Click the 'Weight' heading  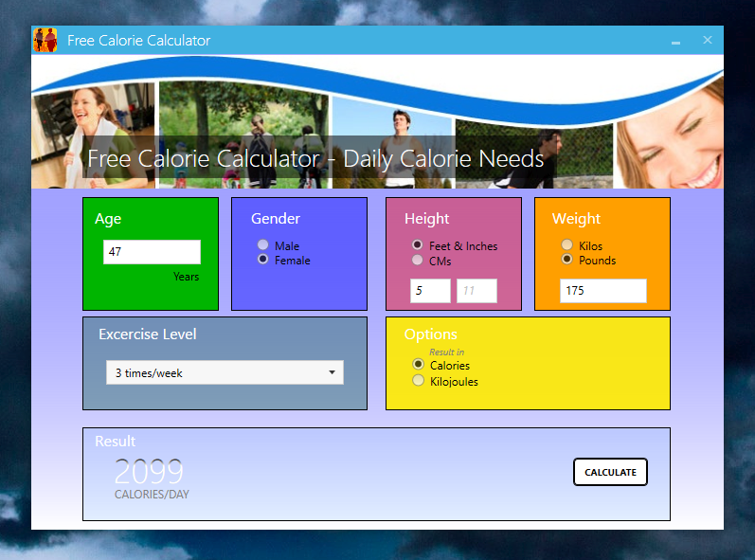pos(576,219)
